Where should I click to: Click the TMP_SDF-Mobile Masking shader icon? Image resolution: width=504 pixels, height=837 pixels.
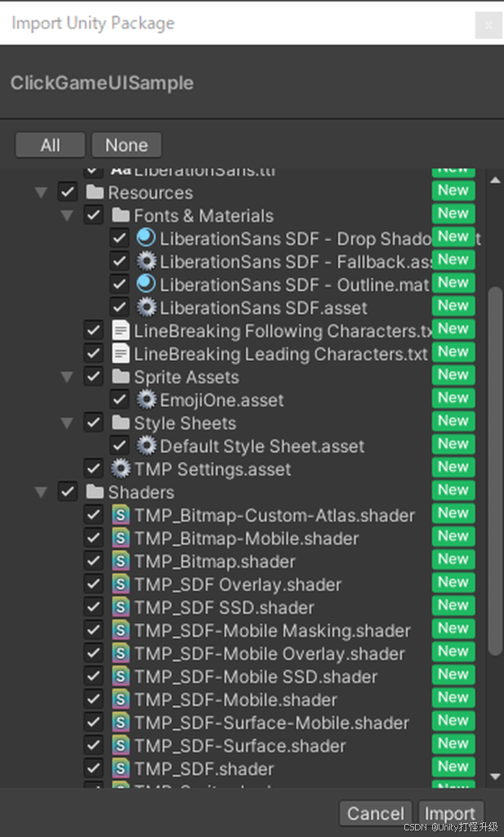(121, 630)
